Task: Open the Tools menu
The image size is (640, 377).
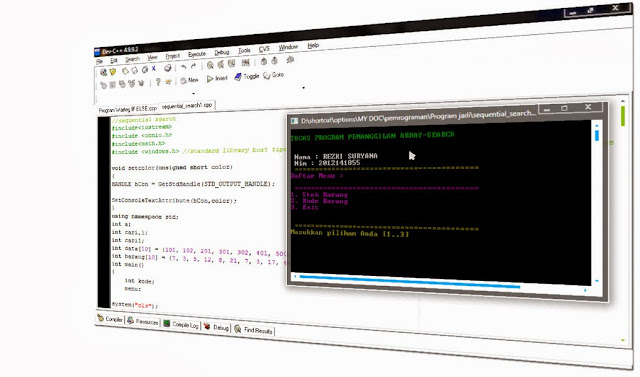Action: click(244, 51)
